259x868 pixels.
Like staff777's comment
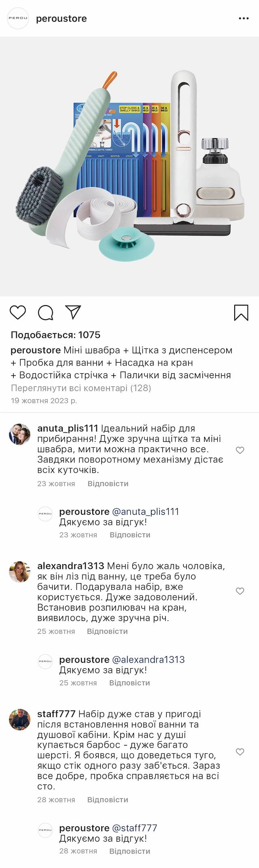point(240,752)
